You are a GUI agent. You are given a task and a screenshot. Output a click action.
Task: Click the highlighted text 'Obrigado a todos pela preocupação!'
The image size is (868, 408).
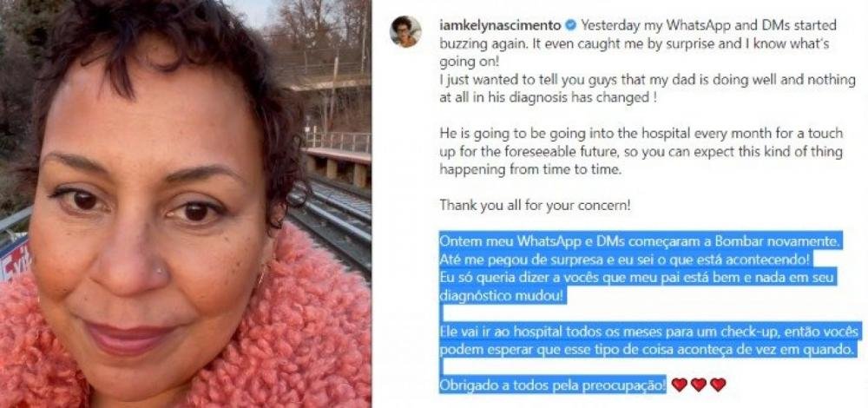click(553, 385)
